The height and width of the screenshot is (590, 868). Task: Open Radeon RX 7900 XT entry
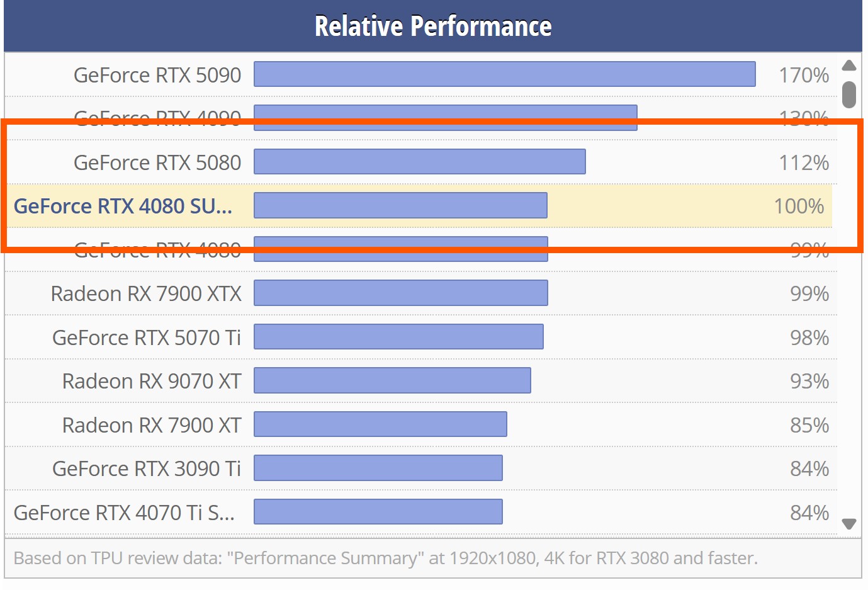coord(152,425)
